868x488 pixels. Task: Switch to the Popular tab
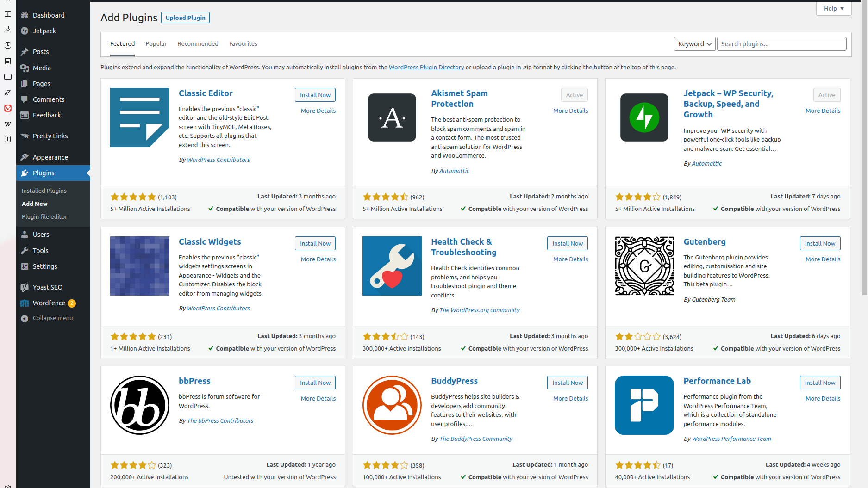(156, 43)
